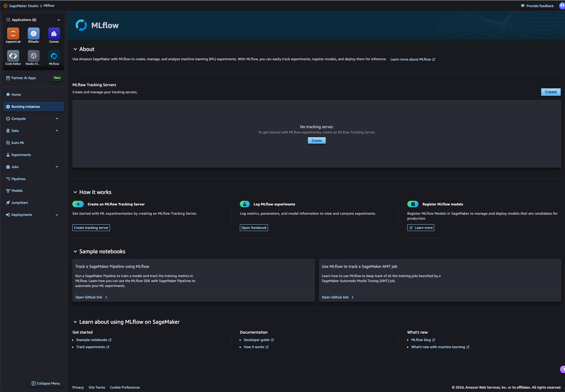The width and height of the screenshot is (565, 392).
Task: Open JumpStart from the sidebar
Action: 33,203
